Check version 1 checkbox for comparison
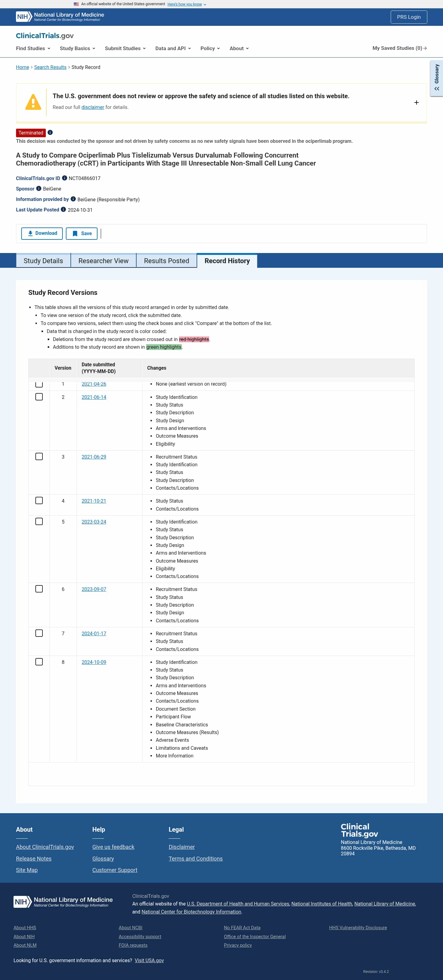The height and width of the screenshot is (980, 443). [x=39, y=385]
